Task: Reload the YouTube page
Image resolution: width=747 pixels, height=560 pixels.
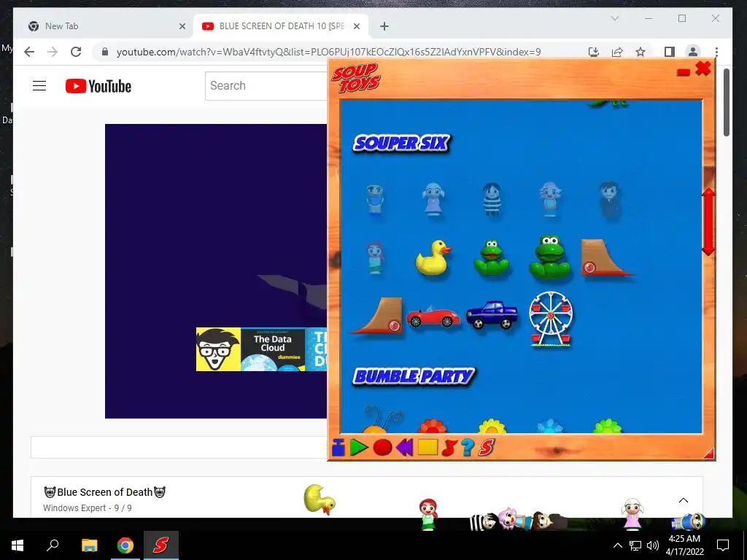Action: point(76,52)
